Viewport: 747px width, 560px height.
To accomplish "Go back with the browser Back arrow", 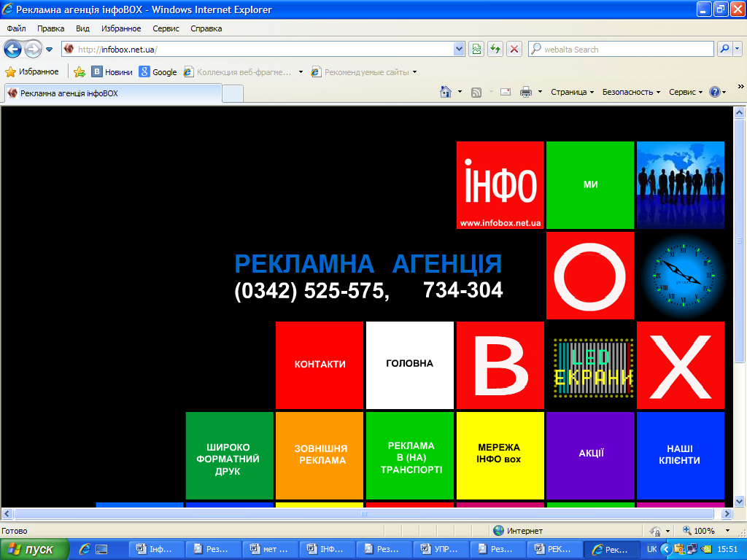I will click(13, 49).
